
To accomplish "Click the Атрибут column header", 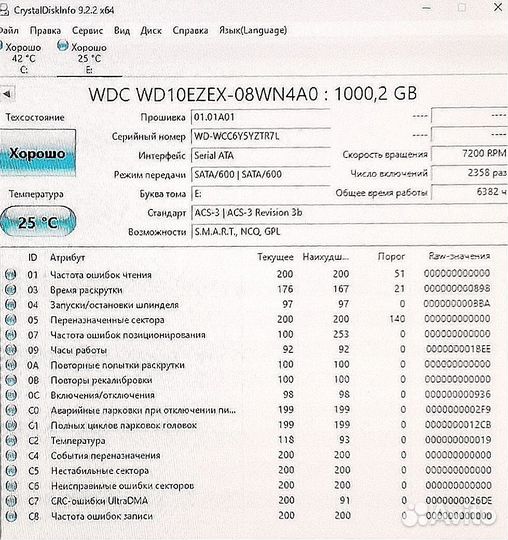I will [67, 257].
